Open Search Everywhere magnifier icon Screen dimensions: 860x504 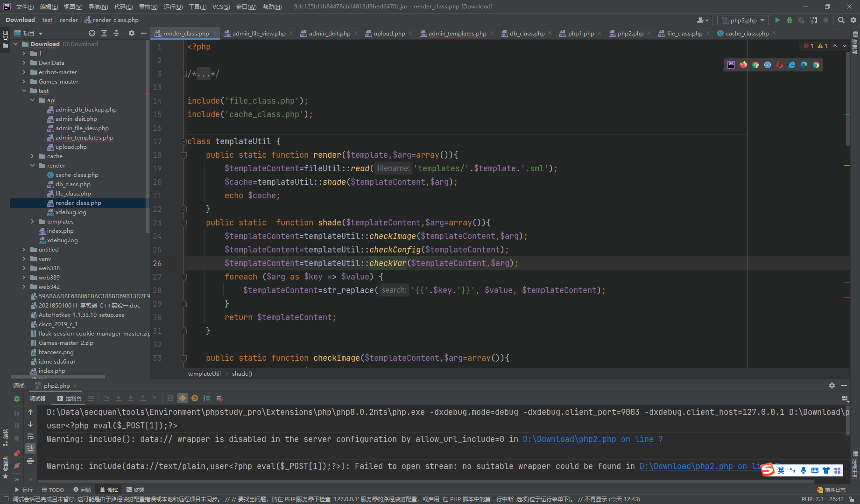click(841, 20)
